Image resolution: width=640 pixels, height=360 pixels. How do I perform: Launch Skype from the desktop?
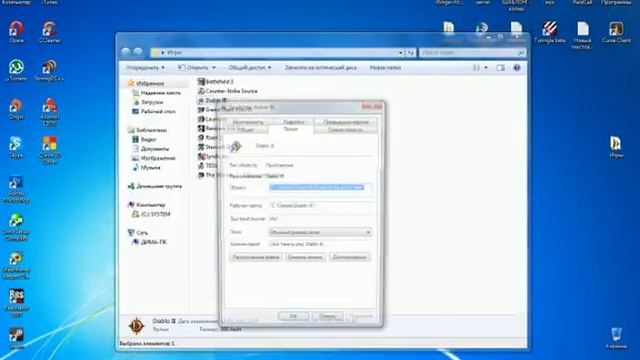(x=16, y=147)
